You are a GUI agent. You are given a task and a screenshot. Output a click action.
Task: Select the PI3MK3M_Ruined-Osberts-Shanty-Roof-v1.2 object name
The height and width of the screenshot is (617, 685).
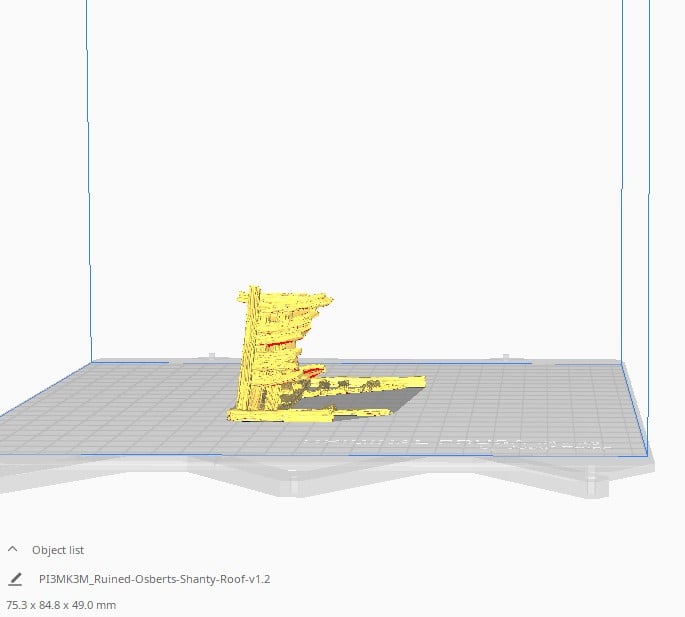tap(155, 579)
